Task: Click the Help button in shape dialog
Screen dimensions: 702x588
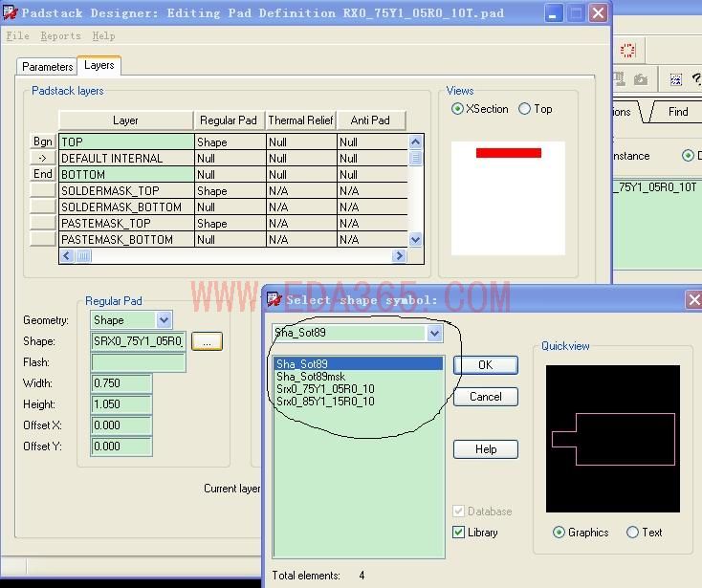Action: (486, 449)
